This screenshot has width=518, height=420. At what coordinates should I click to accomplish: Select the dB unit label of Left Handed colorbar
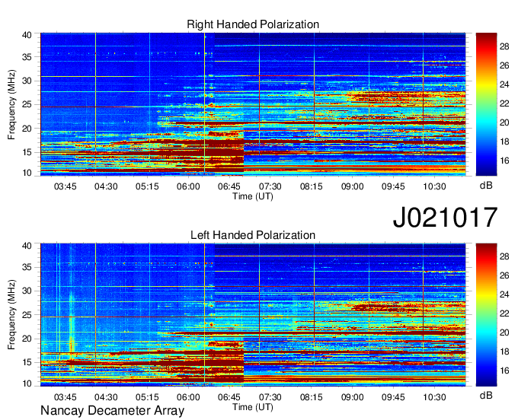click(486, 396)
